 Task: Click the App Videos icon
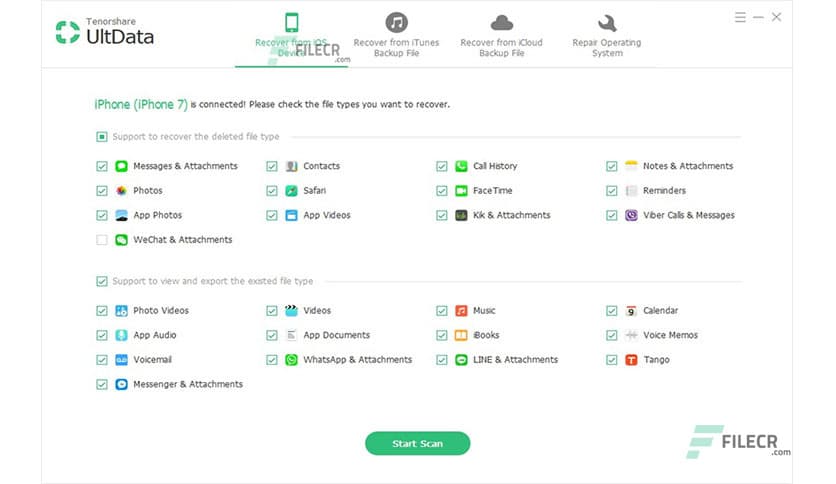coord(291,215)
